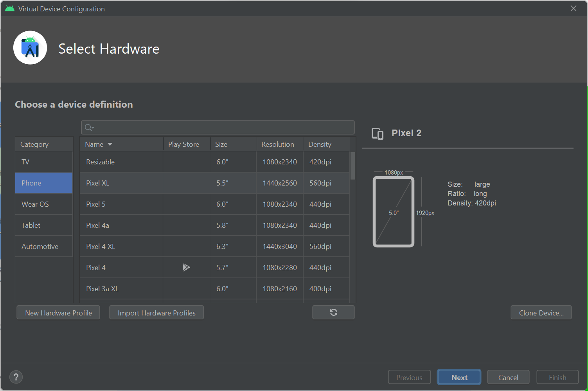588x391 pixels.
Task: Click the Finish button
Action: click(x=557, y=377)
